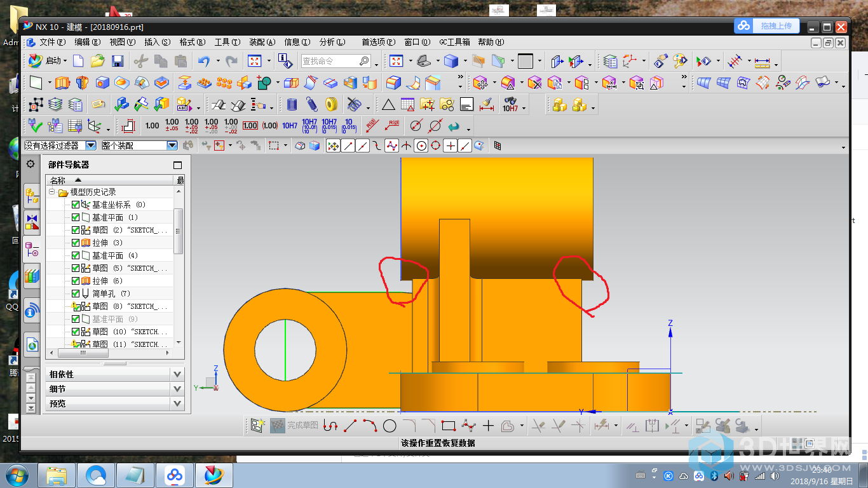Viewport: 868px width, 488px height.
Task: Uncheck the 基准坐标系 (0) checkbox
Action: tap(76, 205)
